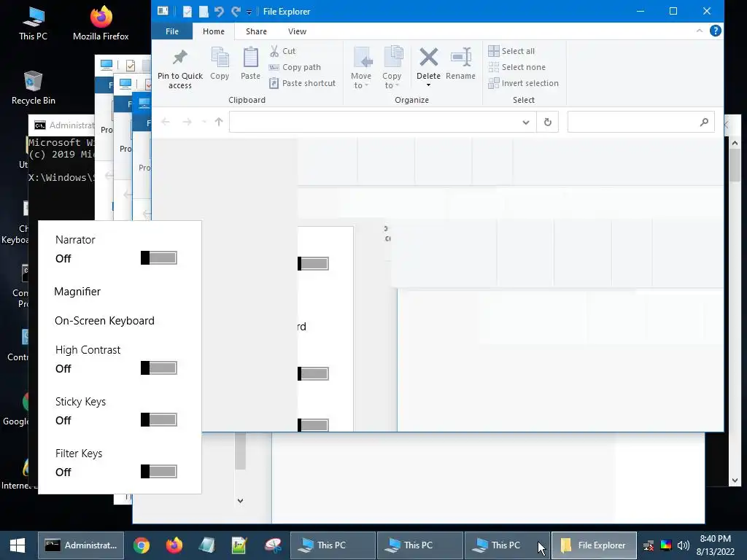This screenshot has height=560, width=747.
Task: Go back with the Back arrow
Action: pyautogui.click(x=166, y=122)
